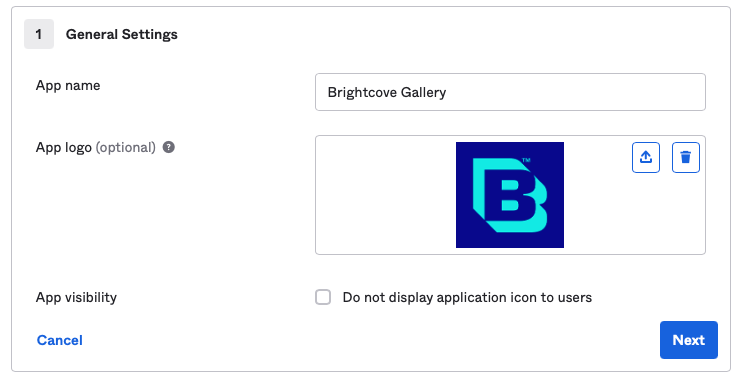This screenshot has width=739, height=381.
Task: Click the App visibility label
Action: pyautogui.click(x=76, y=298)
